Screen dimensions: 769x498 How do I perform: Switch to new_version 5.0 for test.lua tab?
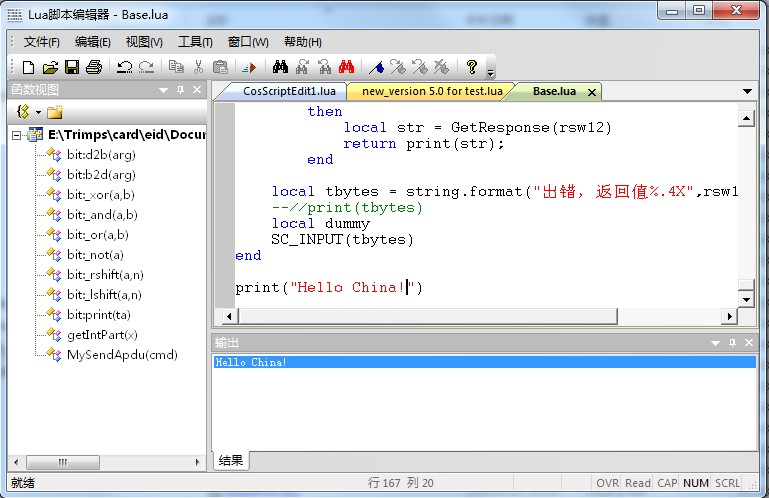point(432,91)
